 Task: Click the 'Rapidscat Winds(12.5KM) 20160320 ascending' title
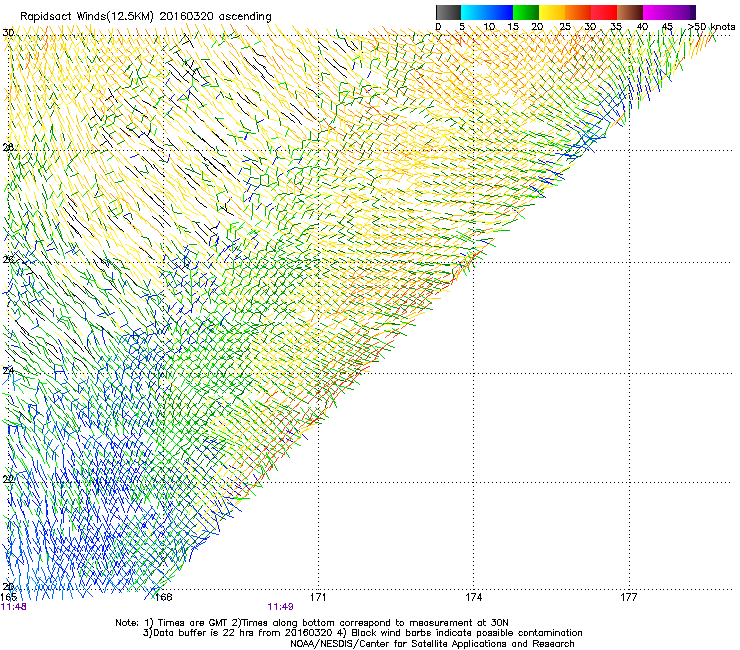146,17
